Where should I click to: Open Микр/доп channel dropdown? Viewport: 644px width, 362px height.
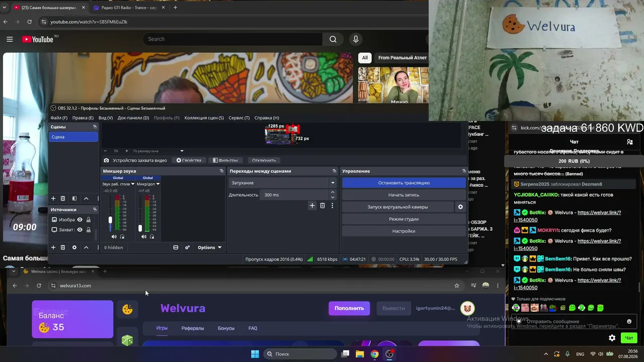(x=157, y=184)
